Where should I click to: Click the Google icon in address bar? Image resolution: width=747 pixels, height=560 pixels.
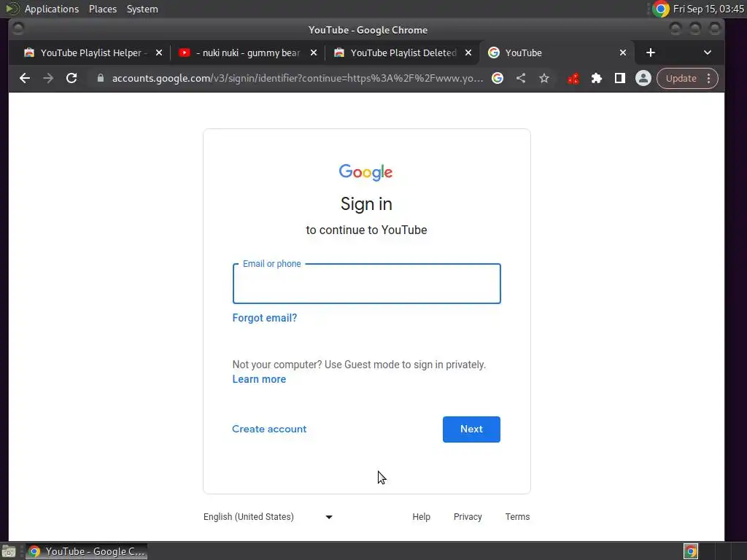pyautogui.click(x=498, y=78)
